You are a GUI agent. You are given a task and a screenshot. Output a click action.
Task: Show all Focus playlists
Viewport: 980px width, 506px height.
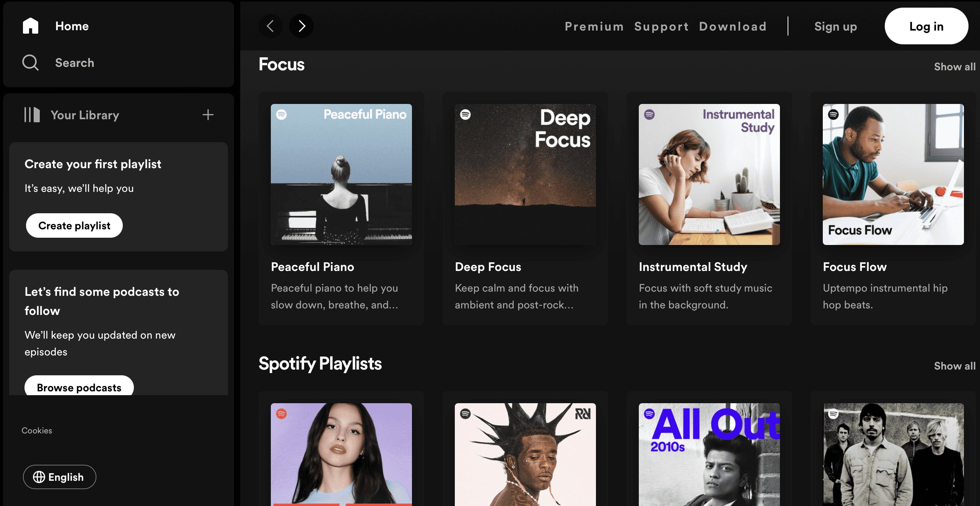(955, 66)
